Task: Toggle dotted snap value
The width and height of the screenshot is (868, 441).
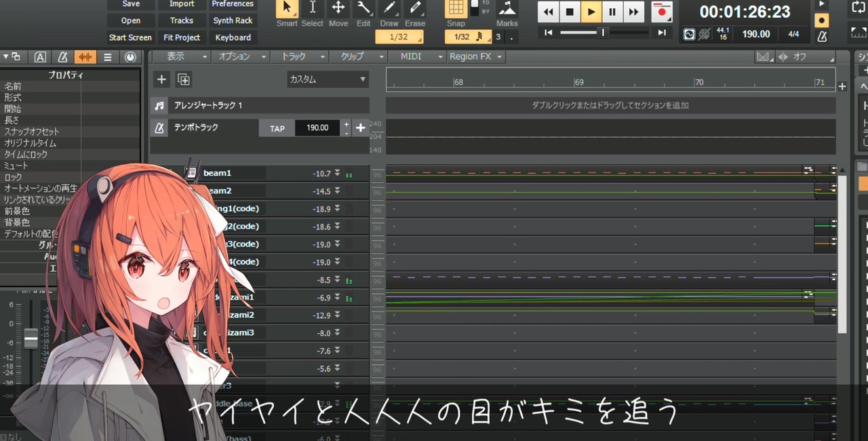Action: (511, 37)
